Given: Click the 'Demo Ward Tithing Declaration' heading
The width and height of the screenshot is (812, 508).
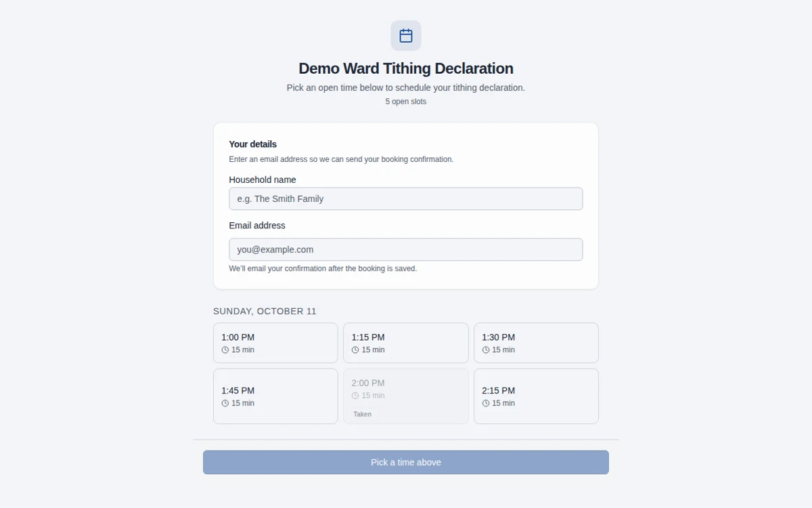Looking at the screenshot, I should (406, 68).
